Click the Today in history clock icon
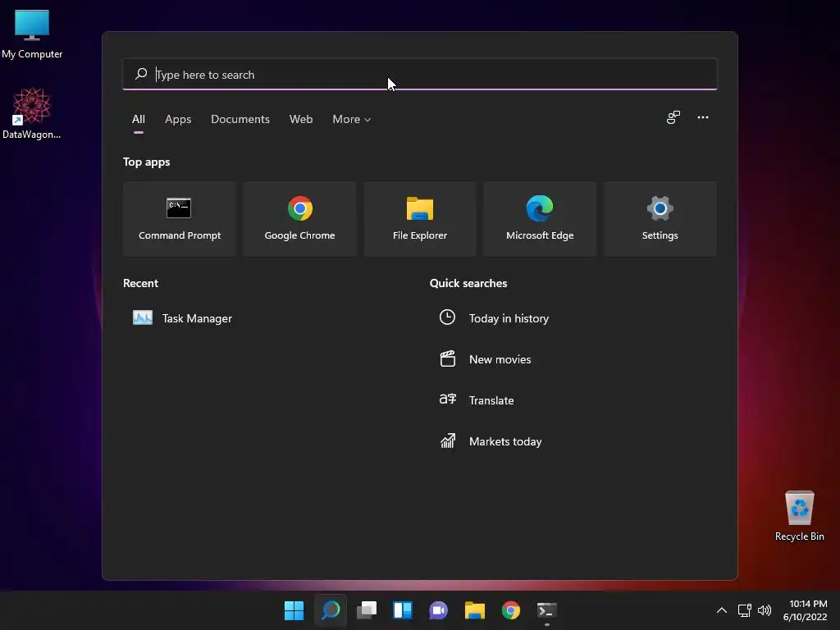This screenshot has height=630, width=840. pos(447,317)
